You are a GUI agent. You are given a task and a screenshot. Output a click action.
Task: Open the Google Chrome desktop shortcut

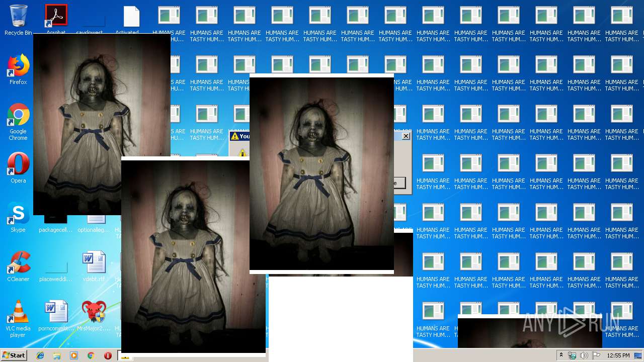click(18, 122)
